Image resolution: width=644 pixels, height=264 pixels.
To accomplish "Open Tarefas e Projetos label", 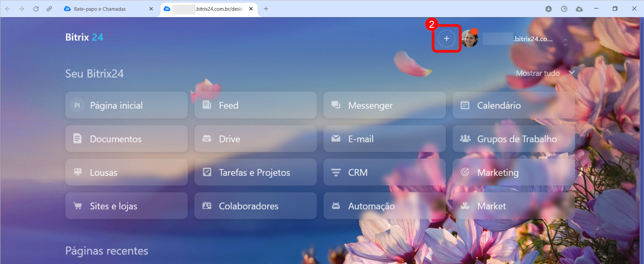I will 255,172.
